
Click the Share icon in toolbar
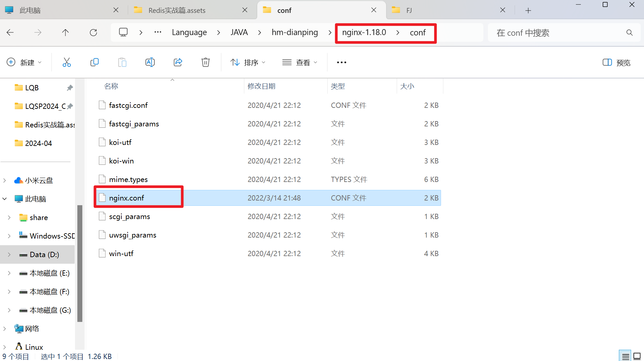coord(178,62)
